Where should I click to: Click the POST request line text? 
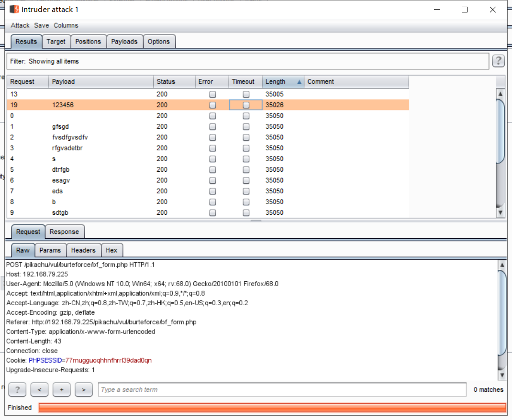[80, 265]
